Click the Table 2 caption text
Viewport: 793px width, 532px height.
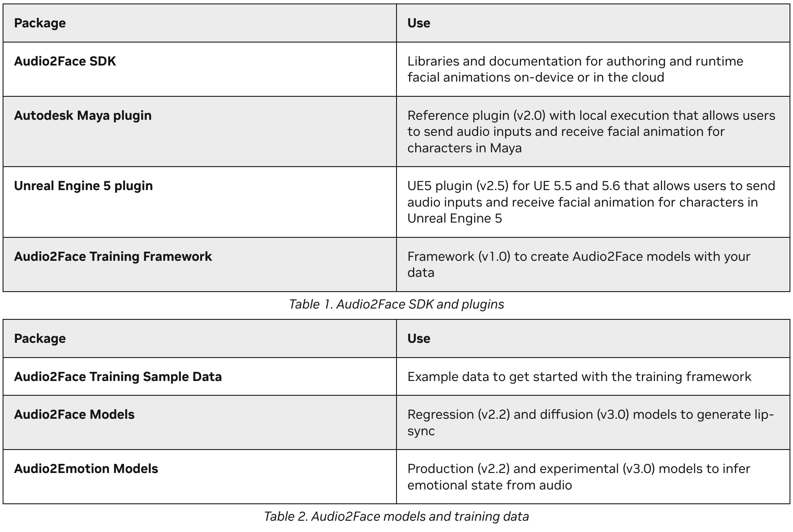coord(396,516)
